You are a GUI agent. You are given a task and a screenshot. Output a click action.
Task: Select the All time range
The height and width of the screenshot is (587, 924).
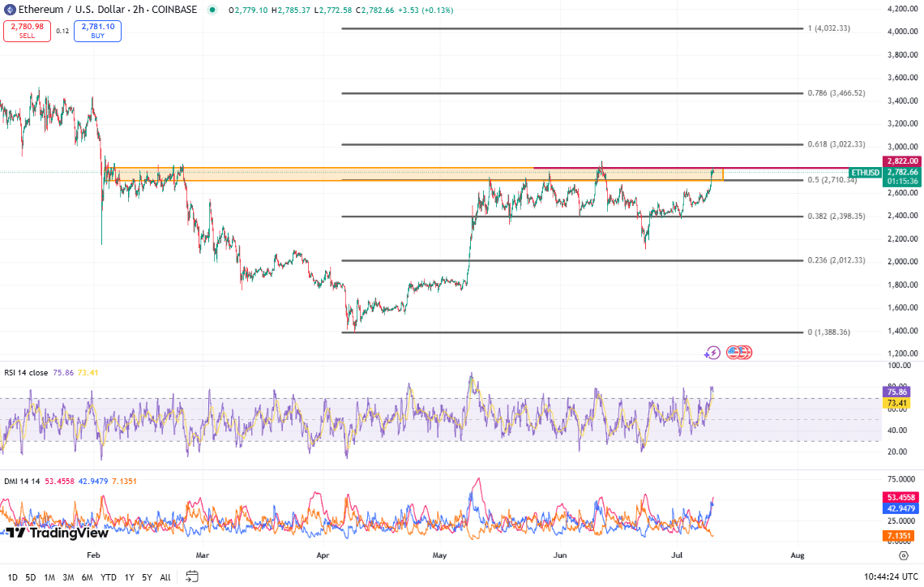coord(165,577)
